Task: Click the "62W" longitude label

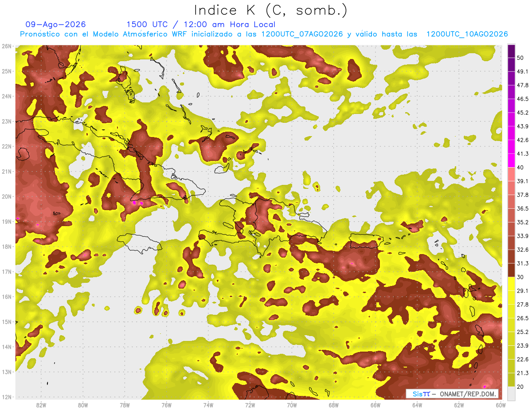Action: (x=459, y=405)
